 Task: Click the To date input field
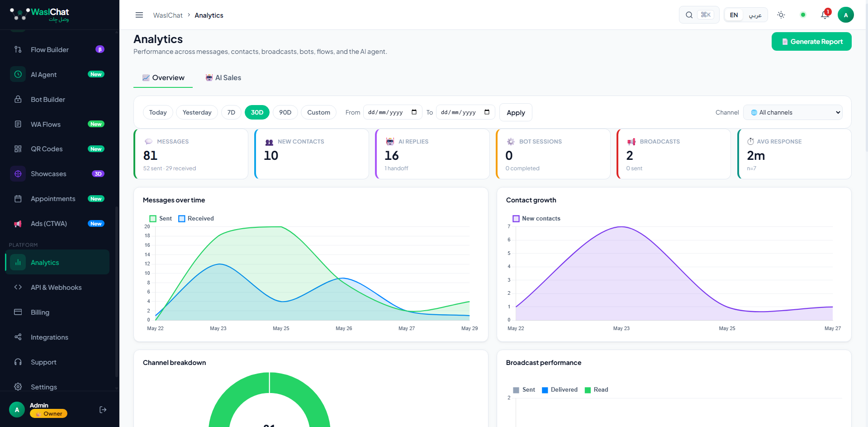pyautogui.click(x=465, y=112)
